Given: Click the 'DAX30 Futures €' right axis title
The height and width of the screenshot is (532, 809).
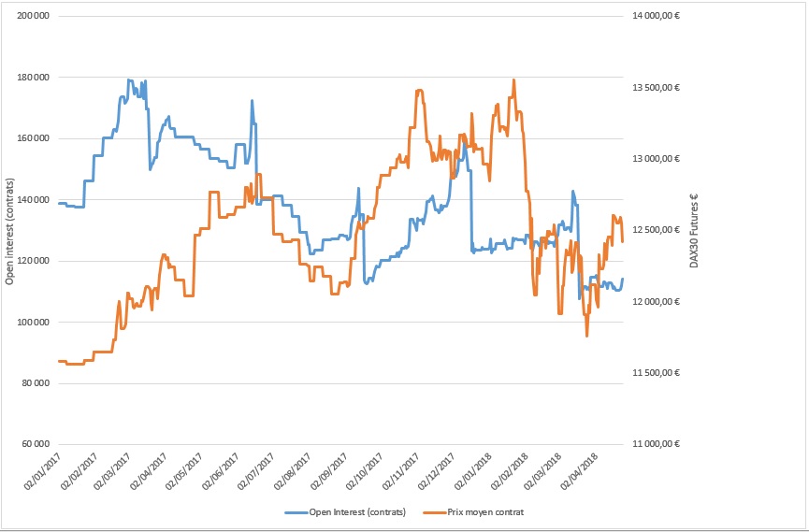Looking at the screenshot, I should pos(694,231).
